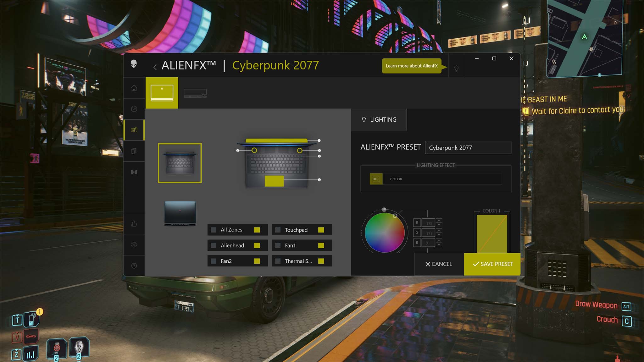The width and height of the screenshot is (644, 362).
Task: Click the phone icon in game HUD
Action: click(31, 320)
